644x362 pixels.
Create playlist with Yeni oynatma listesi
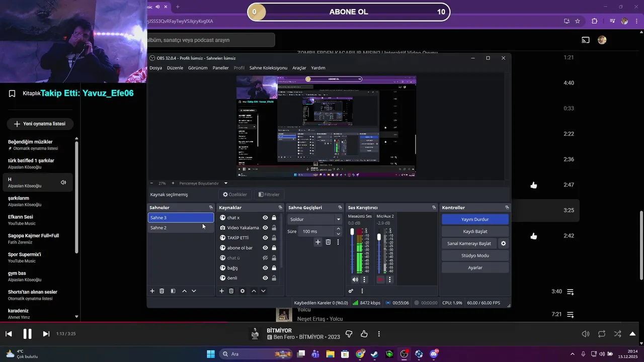pos(40,124)
